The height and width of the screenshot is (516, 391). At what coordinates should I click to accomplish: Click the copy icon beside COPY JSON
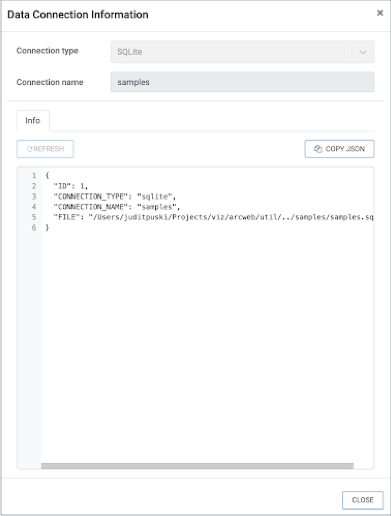(318, 149)
